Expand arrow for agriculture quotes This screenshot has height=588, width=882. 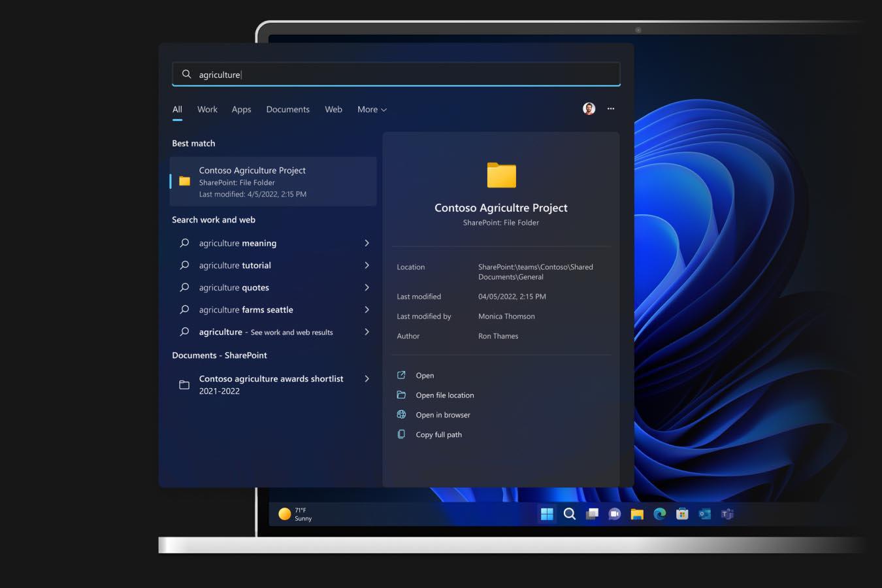click(367, 287)
